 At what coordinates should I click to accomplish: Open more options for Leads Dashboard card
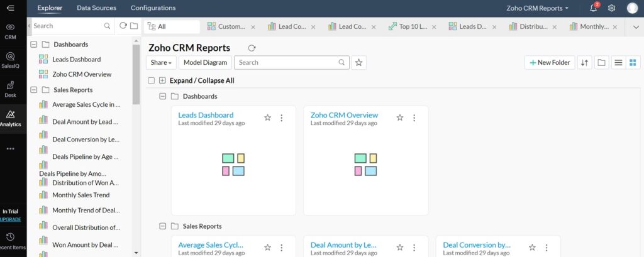click(282, 118)
